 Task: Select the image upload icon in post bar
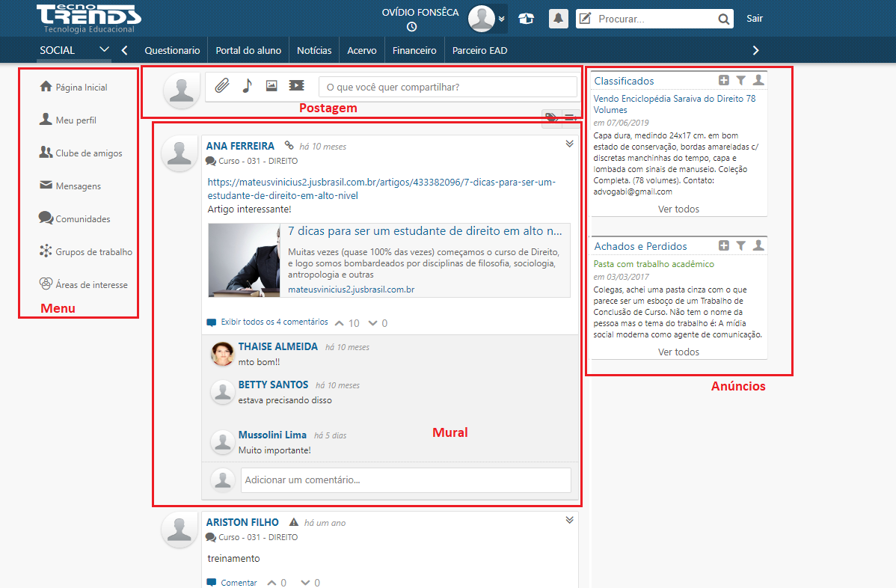pyautogui.click(x=271, y=86)
